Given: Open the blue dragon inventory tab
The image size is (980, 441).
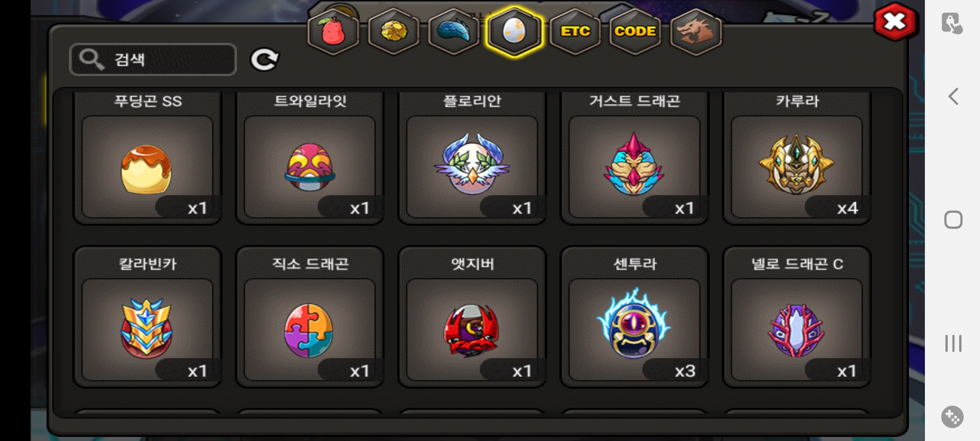Looking at the screenshot, I should 454,32.
